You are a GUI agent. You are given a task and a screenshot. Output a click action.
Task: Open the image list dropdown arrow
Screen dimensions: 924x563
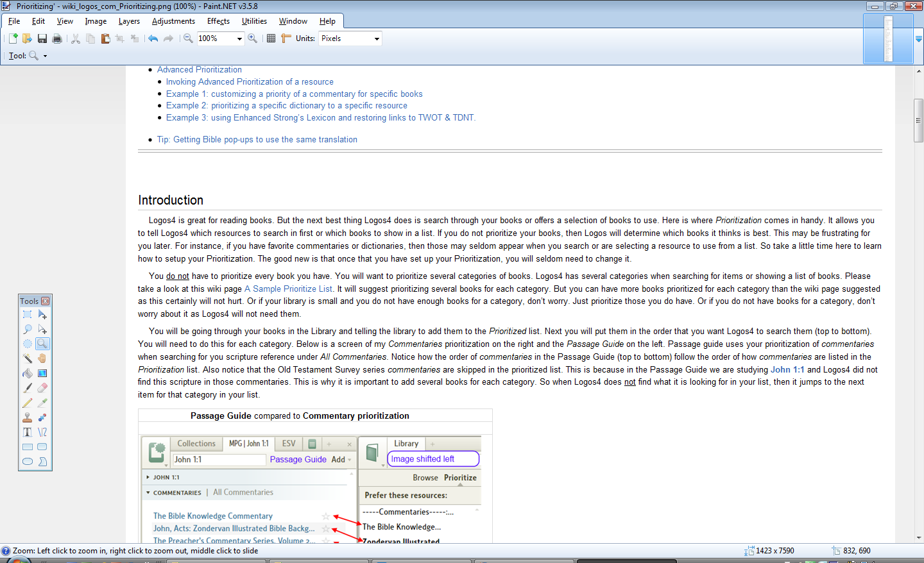tap(919, 39)
